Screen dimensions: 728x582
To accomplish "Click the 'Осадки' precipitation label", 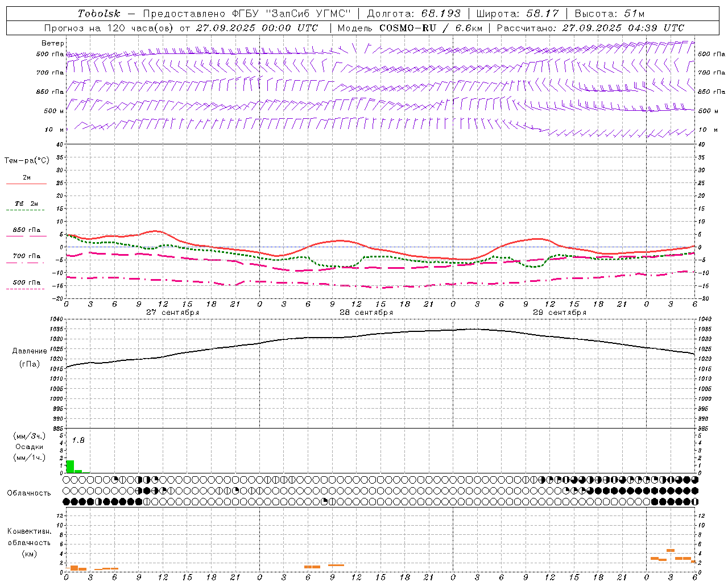I will tap(30, 447).
